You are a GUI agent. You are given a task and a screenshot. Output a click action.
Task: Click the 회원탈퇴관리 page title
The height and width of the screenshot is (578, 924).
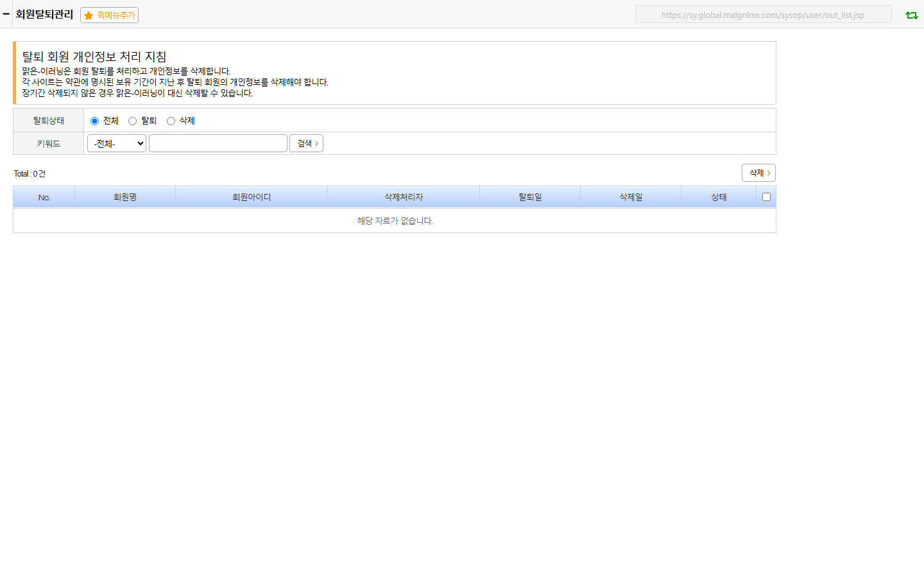pos(44,14)
